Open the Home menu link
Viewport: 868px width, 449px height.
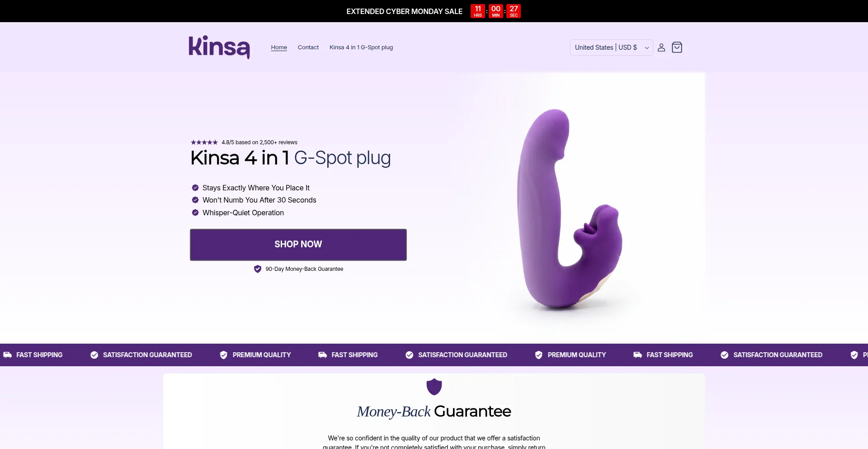(x=279, y=47)
